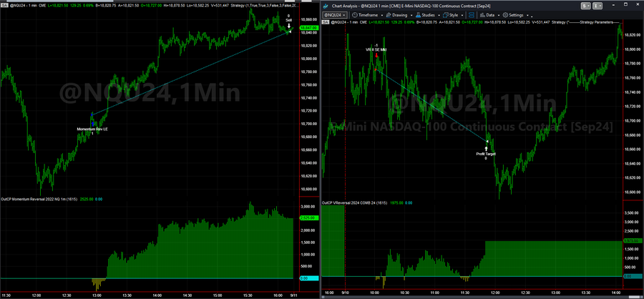Click the 9/10 date label on right chart axis
Image resolution: width=644 pixels, height=299 pixels.
(345, 293)
